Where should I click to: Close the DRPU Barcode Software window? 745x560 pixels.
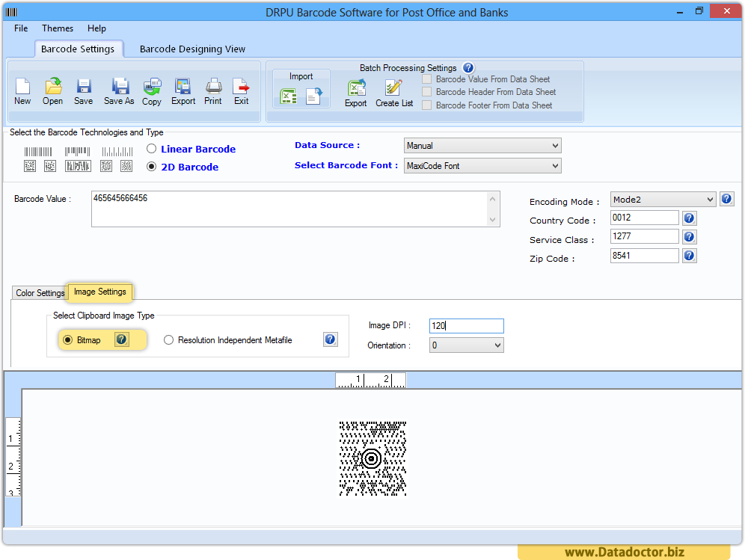[x=726, y=11]
